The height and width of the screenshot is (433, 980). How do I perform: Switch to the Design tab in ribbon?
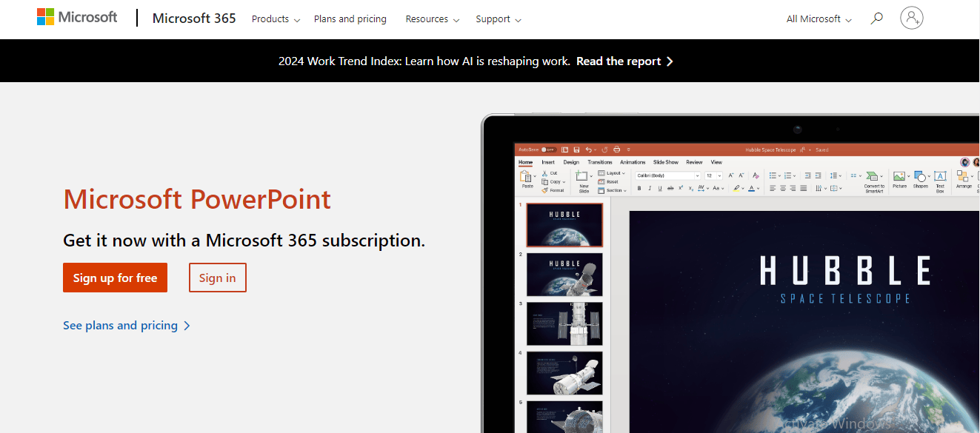point(570,162)
